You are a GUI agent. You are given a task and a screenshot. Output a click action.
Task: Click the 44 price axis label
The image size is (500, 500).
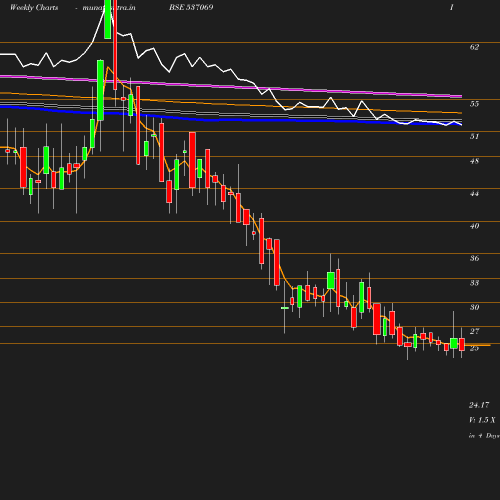tap(474, 193)
